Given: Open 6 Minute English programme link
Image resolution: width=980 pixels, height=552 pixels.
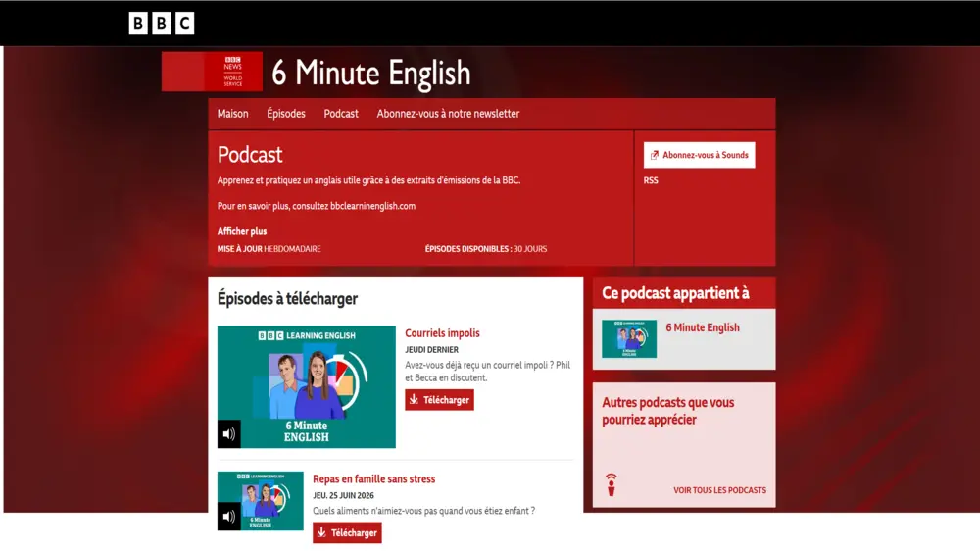Looking at the screenshot, I should (x=703, y=327).
